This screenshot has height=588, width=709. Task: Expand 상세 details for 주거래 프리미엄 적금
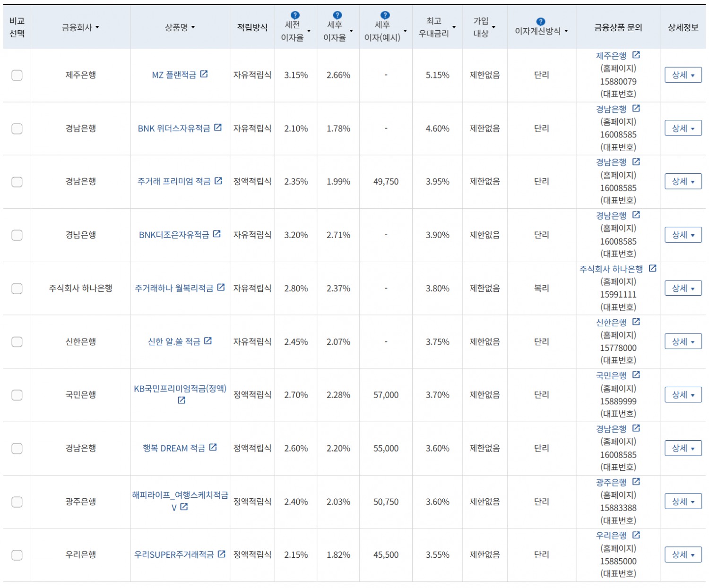(x=683, y=181)
